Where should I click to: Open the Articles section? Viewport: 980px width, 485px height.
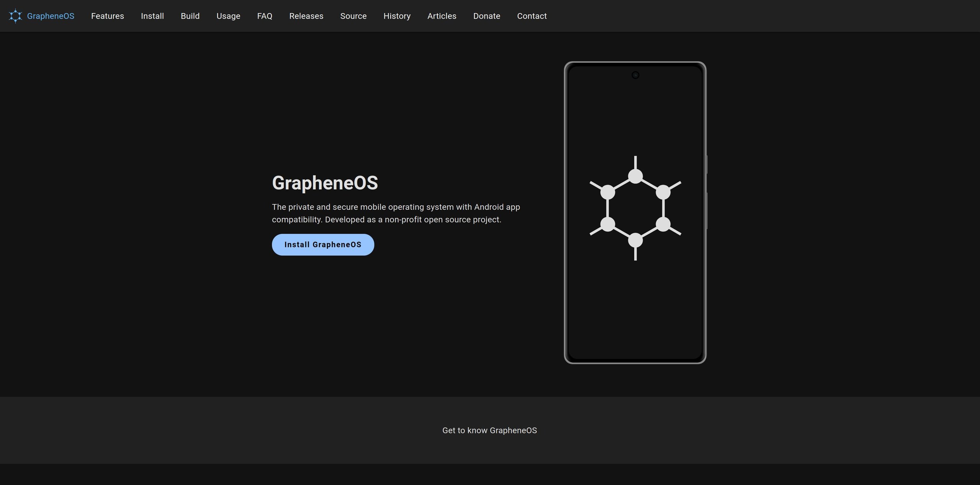[x=442, y=16]
